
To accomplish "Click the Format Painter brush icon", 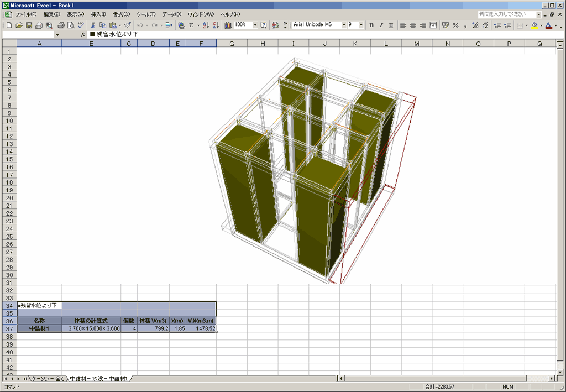I will pyautogui.click(x=127, y=25).
